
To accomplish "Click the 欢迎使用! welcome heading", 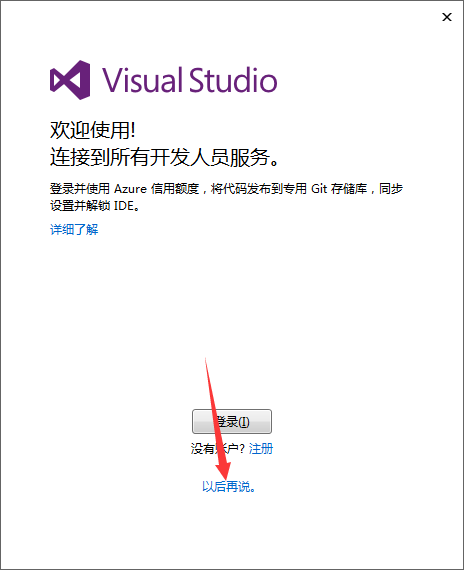I will [93, 130].
